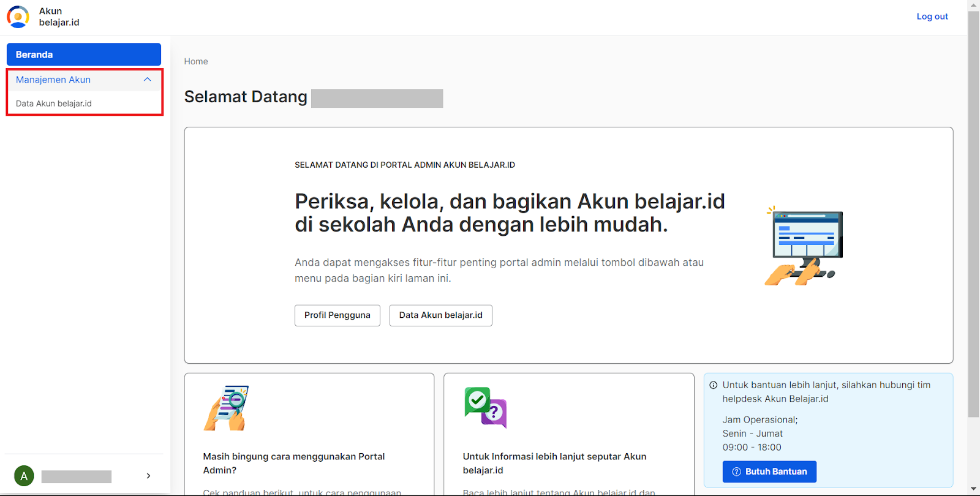The height and width of the screenshot is (496, 980).
Task: Click the page vertical scrollbar
Action: [x=973, y=214]
